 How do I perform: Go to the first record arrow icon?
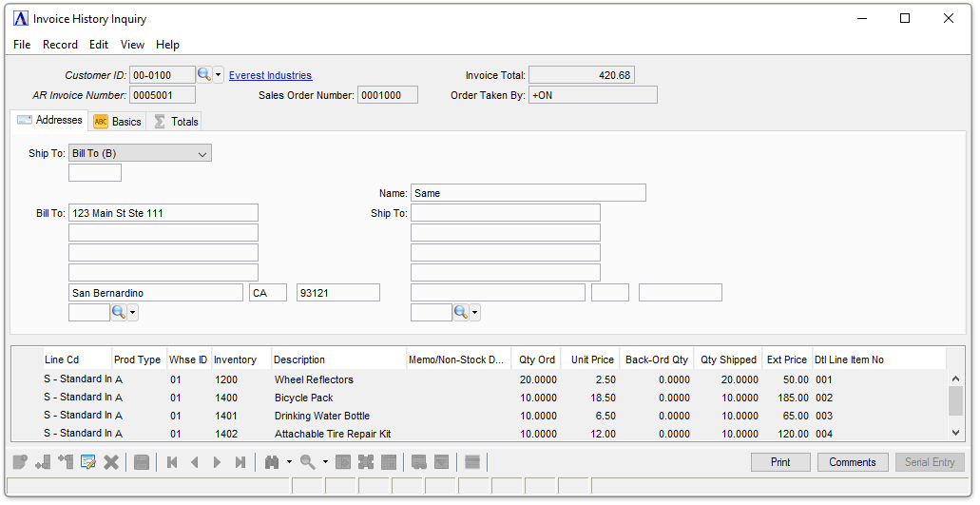(172, 462)
